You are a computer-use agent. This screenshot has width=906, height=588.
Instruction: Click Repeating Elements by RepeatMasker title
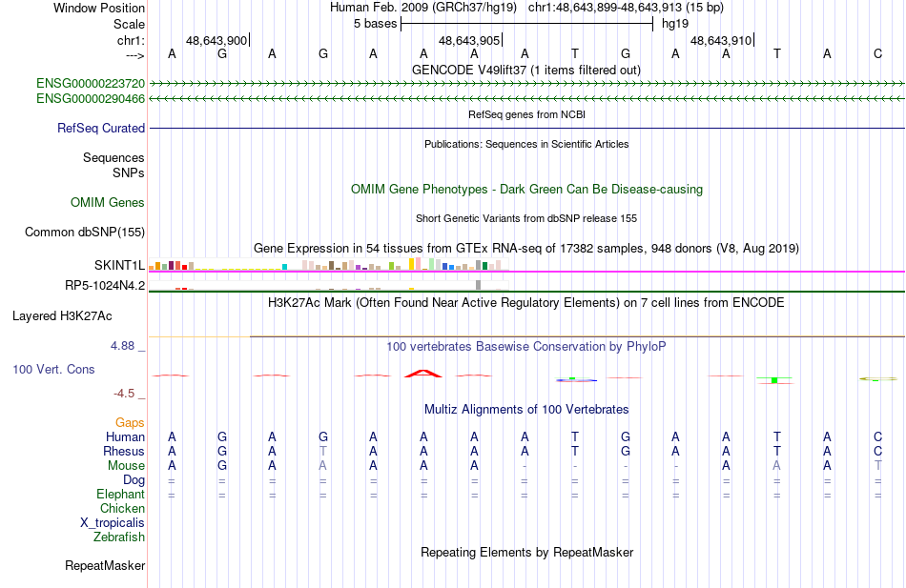pos(527,552)
